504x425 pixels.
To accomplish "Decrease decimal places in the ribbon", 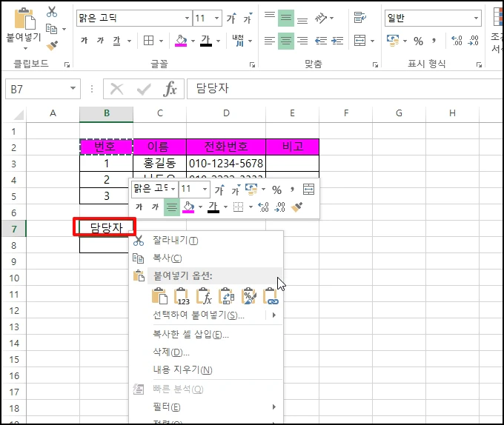I will [x=473, y=41].
